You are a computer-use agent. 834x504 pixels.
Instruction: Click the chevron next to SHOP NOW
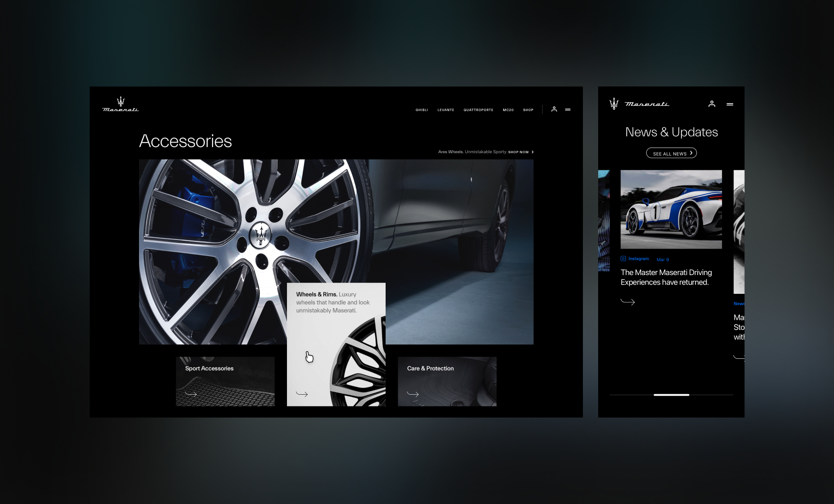[533, 152]
